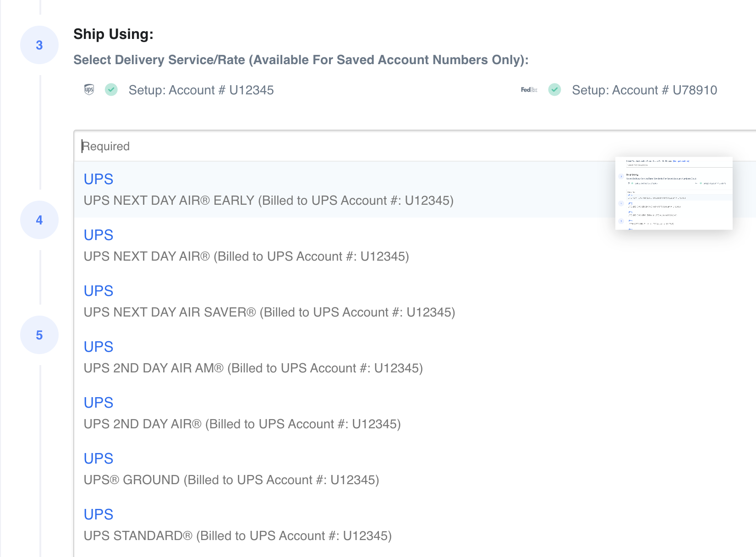Image resolution: width=756 pixels, height=557 pixels.
Task: Click Setup: Account # U12345 text
Action: [x=201, y=90]
